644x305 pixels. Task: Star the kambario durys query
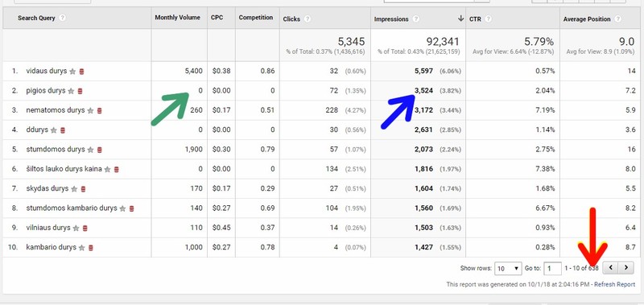82,248
